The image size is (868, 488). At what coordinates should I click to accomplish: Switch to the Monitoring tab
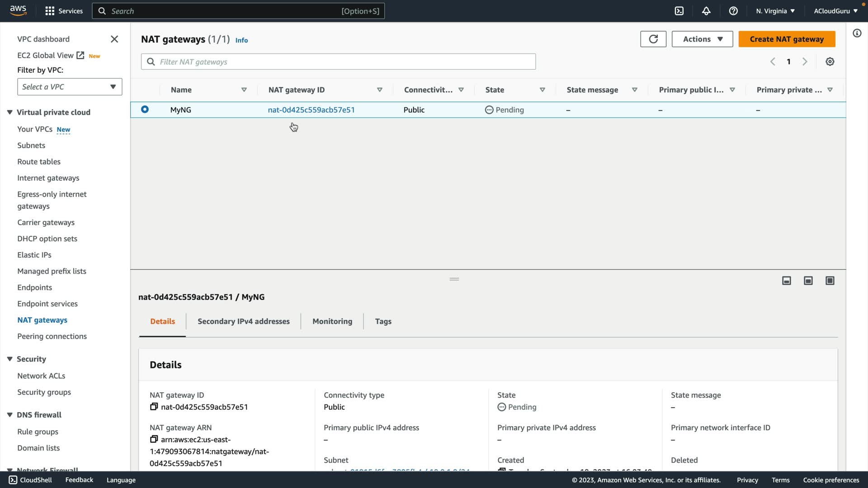(332, 321)
